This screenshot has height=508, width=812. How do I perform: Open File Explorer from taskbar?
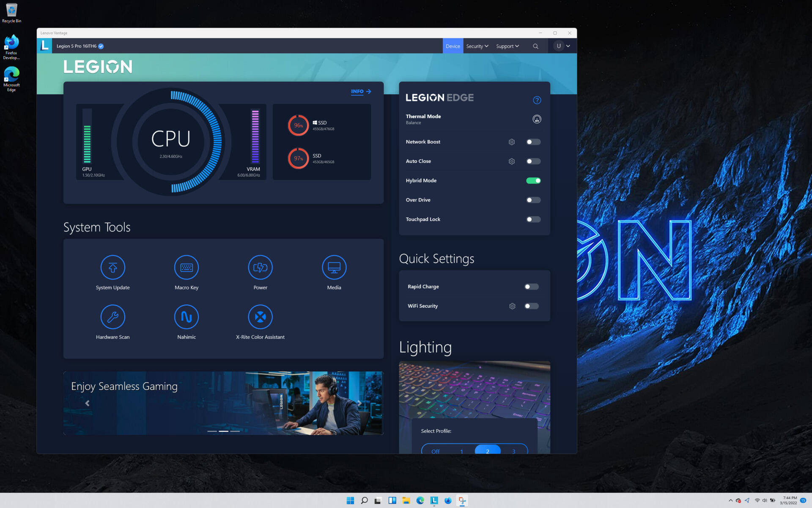[406, 500]
